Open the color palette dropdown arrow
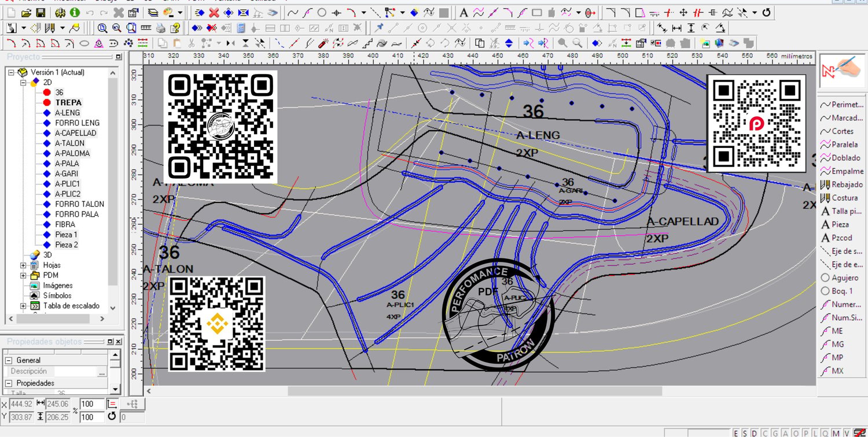868x437 pixels. [181, 13]
